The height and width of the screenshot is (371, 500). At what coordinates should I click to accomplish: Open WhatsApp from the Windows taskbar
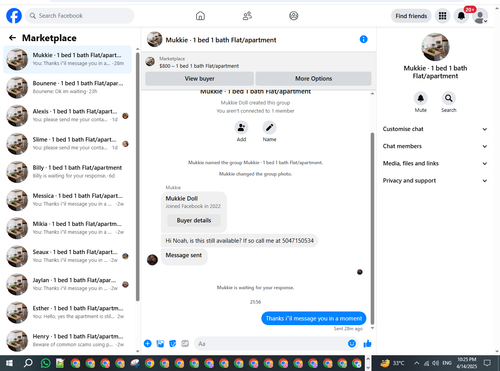click(45, 363)
